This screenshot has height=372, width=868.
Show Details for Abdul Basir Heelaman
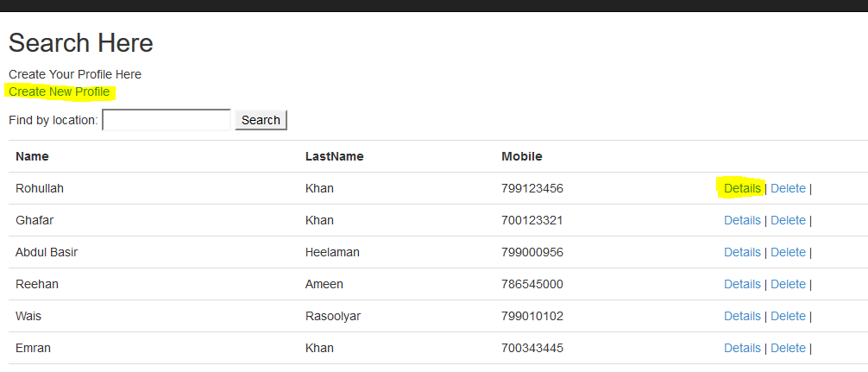click(x=742, y=252)
